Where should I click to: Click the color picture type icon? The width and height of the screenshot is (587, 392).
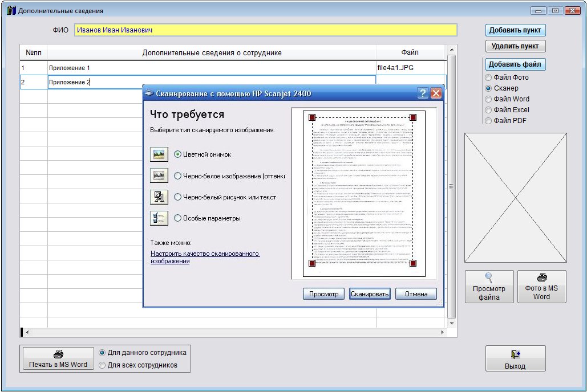[x=159, y=154]
